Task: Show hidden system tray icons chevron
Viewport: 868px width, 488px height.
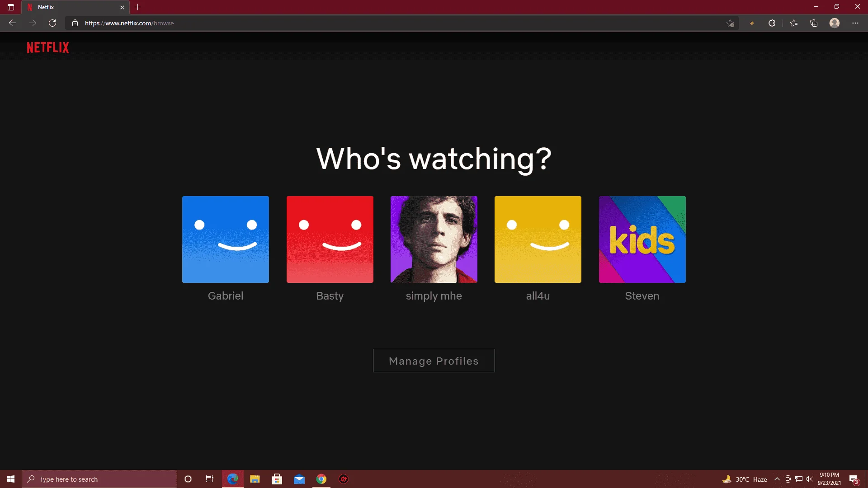Action: tap(777, 479)
